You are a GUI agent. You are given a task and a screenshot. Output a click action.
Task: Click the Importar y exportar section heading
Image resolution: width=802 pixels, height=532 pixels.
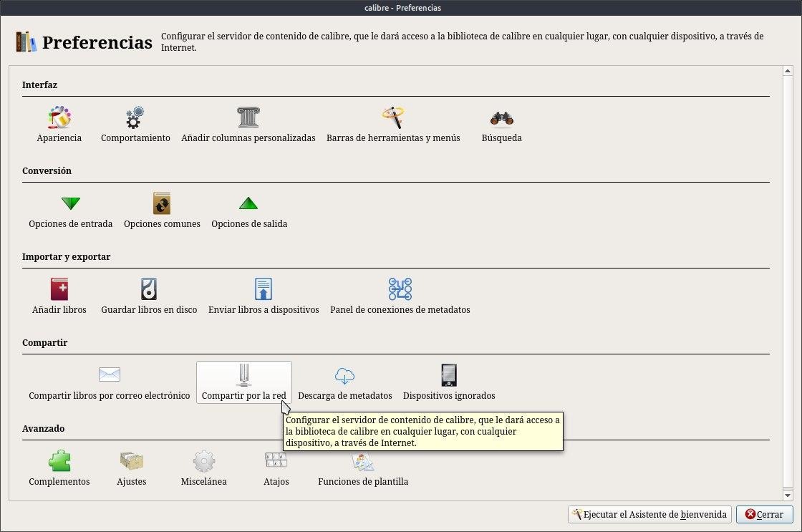[x=66, y=257]
